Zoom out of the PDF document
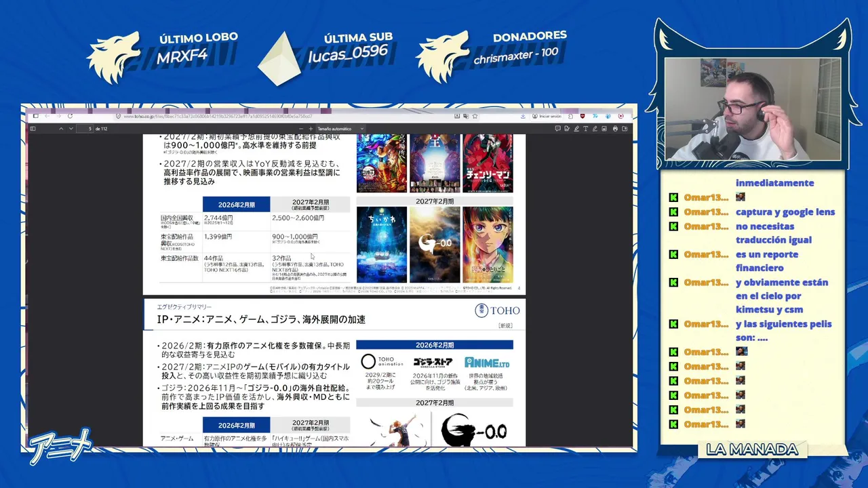 [x=301, y=129]
